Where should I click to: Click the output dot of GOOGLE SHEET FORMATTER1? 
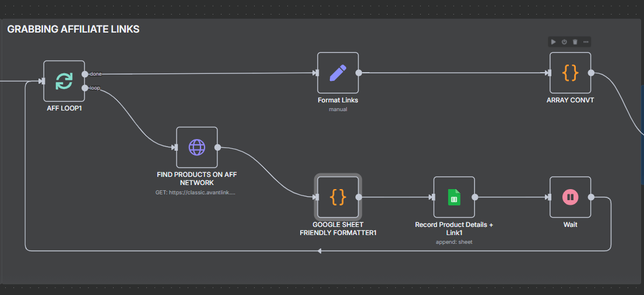pos(358,197)
